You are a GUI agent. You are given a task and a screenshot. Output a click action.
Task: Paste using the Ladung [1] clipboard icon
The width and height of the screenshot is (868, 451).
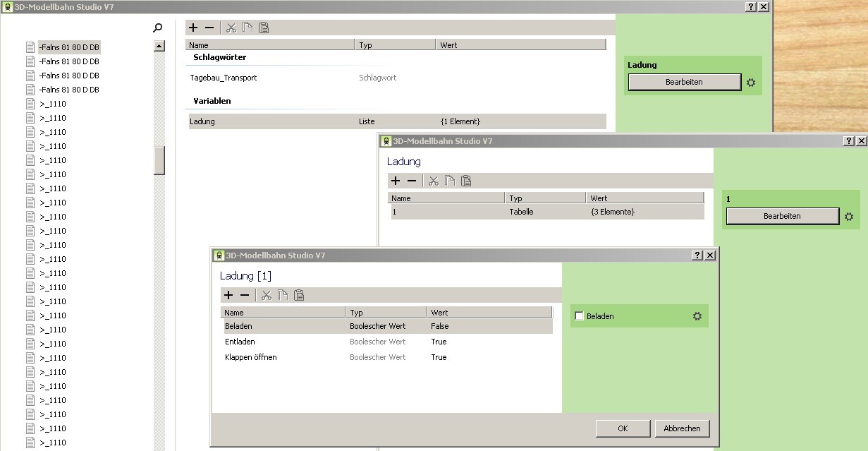tap(299, 295)
